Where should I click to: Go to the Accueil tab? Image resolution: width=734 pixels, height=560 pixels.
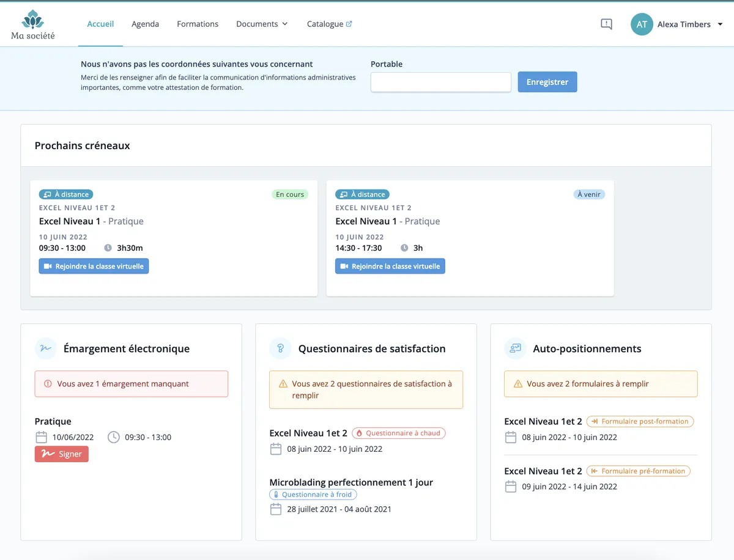point(100,24)
